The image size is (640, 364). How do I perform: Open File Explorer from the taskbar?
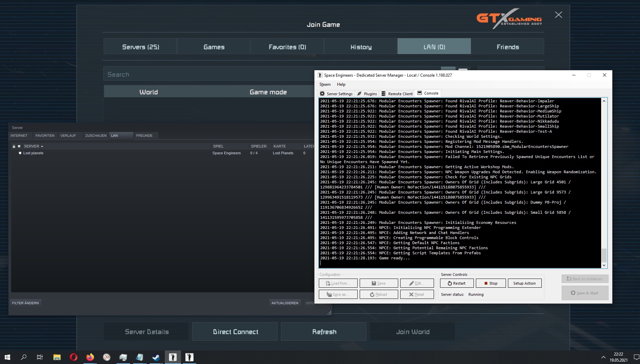coord(57,357)
